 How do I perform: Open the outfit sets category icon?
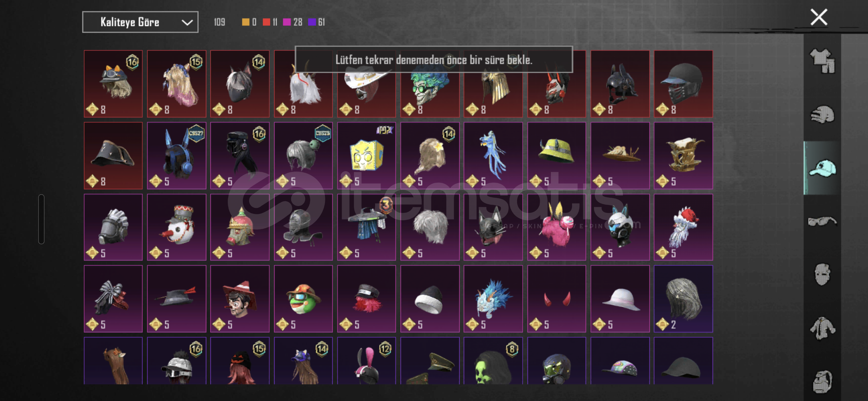pos(822,61)
